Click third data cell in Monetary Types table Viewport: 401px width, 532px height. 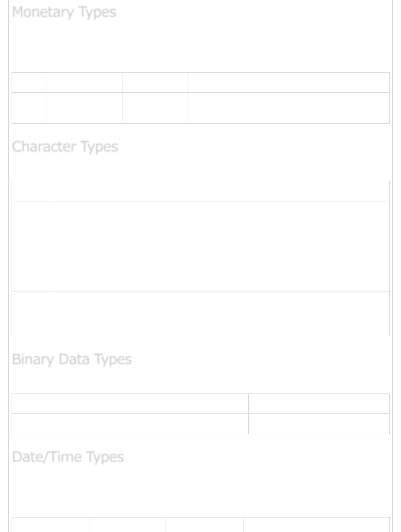point(155,108)
